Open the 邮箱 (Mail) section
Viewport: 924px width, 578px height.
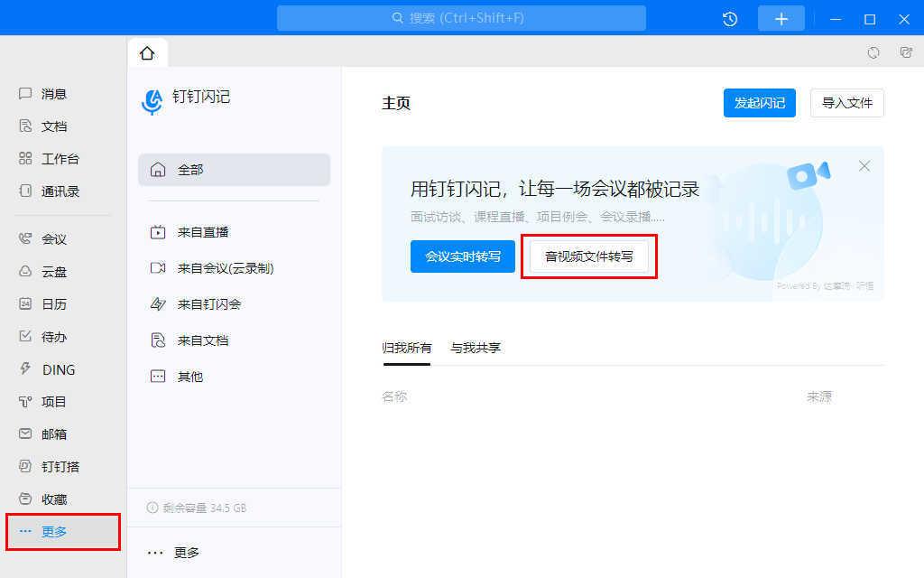51,433
